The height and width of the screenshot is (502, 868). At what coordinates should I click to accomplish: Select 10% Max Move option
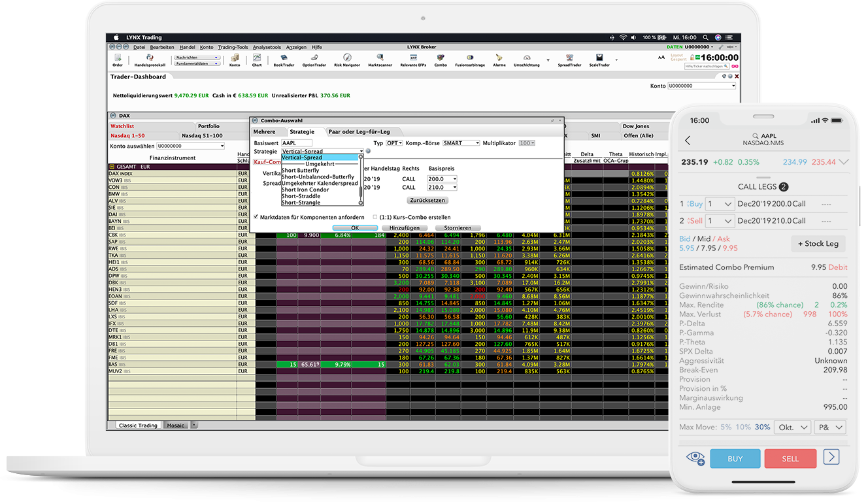(743, 427)
